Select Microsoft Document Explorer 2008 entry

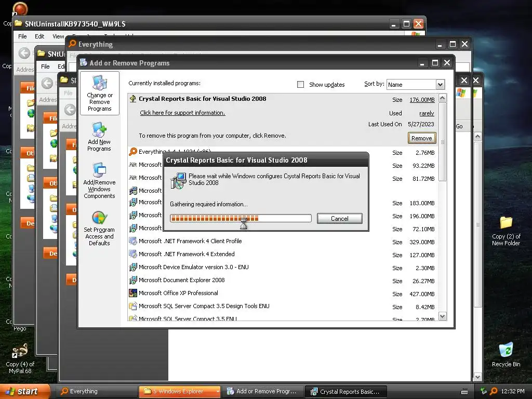(181, 280)
